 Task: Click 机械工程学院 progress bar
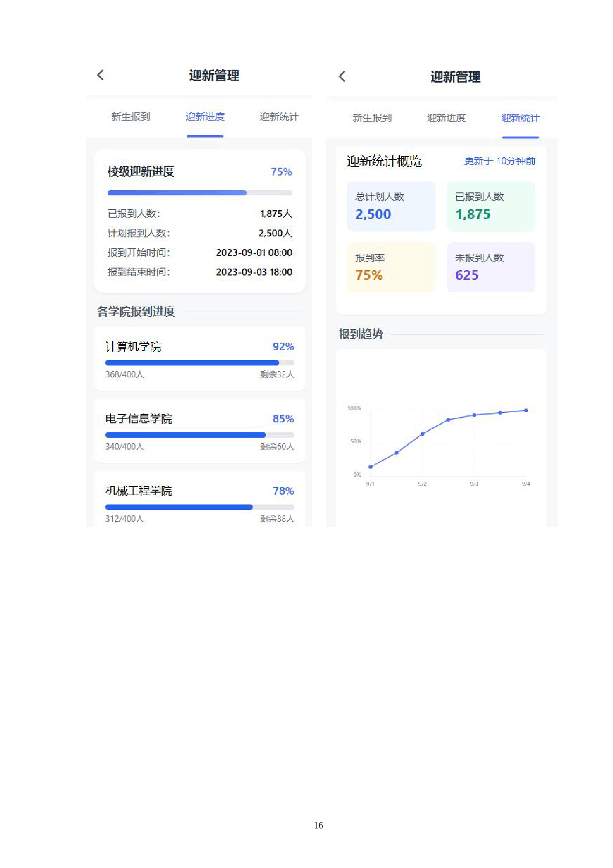coord(200,507)
